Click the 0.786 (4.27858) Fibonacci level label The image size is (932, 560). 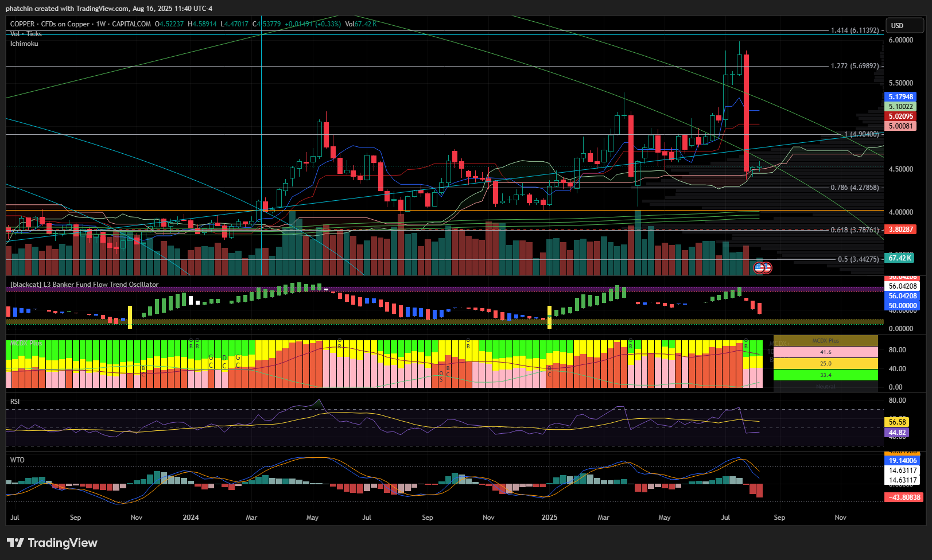coord(855,188)
